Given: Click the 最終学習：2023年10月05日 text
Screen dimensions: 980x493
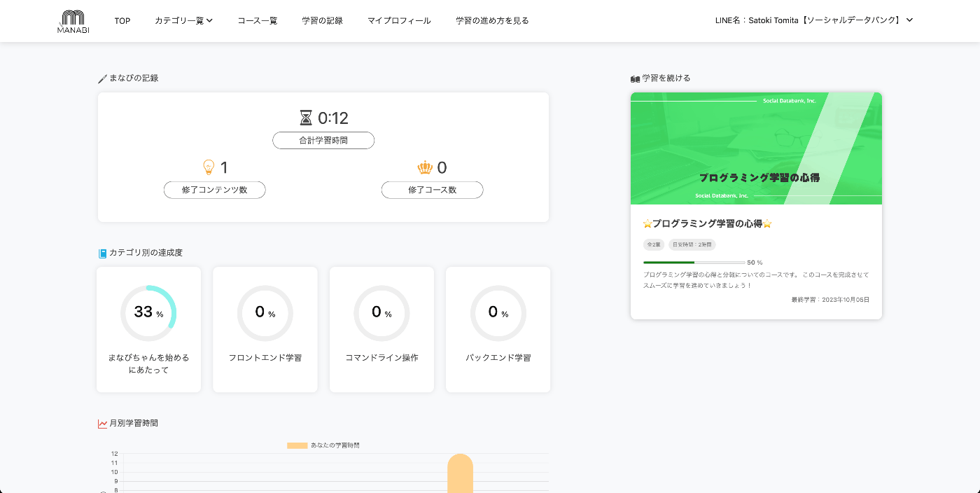Looking at the screenshot, I should [x=830, y=300].
